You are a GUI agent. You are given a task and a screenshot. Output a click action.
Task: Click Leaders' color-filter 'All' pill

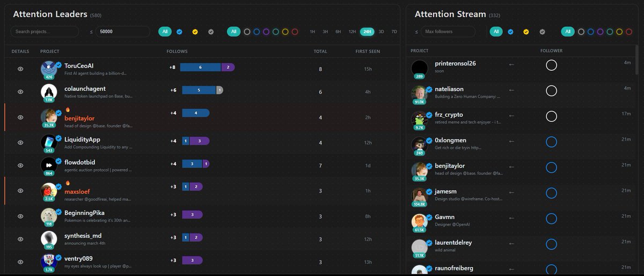tap(233, 32)
